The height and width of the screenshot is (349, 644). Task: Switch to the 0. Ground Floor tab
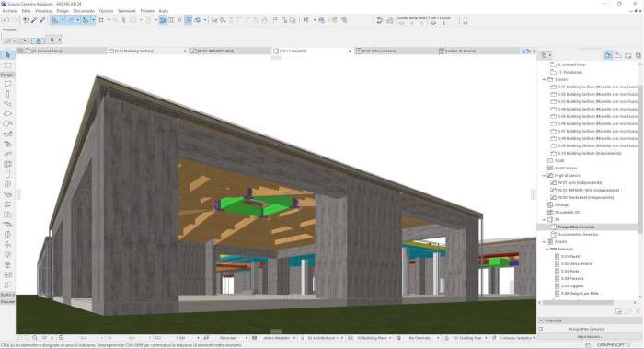click(62, 51)
